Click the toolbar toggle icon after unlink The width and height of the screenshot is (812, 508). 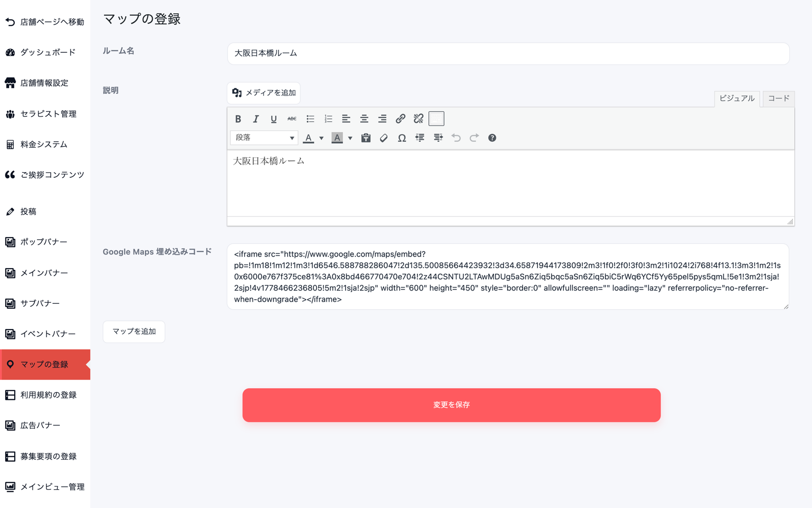pyautogui.click(x=436, y=119)
